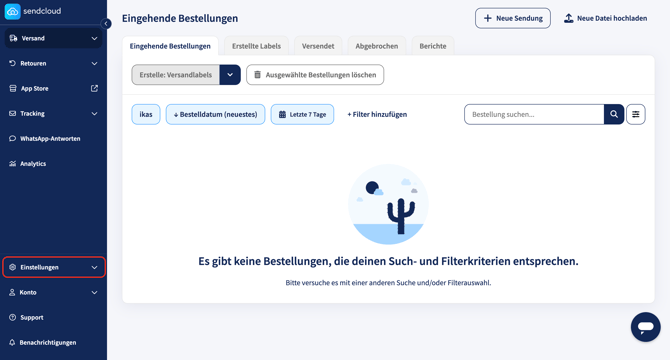Click the sendcloud logo
Screen dimensions: 670x360
click(33, 11)
